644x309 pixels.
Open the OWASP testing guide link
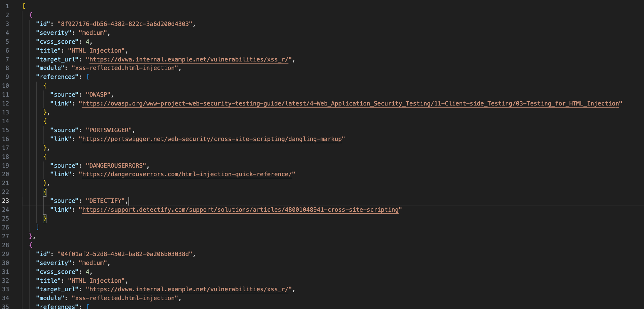(350, 103)
